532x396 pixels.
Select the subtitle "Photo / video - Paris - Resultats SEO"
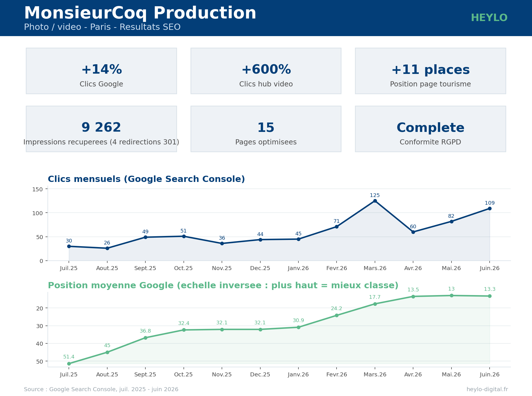tap(102, 27)
